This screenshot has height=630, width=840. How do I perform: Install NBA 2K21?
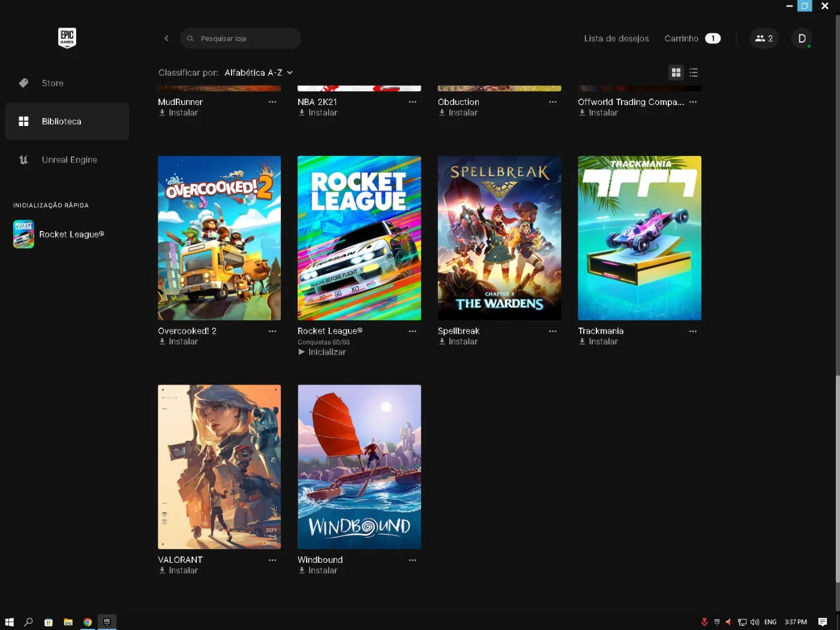tap(318, 113)
